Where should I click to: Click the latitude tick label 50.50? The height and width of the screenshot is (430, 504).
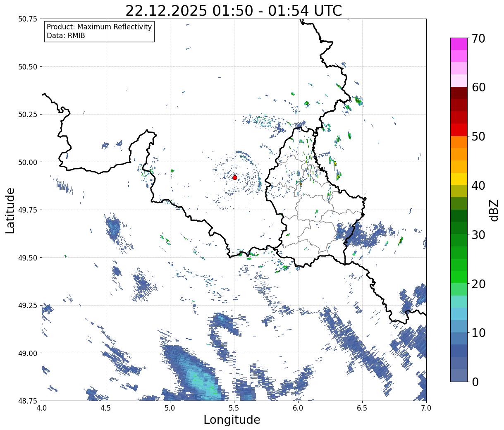pos(28,67)
